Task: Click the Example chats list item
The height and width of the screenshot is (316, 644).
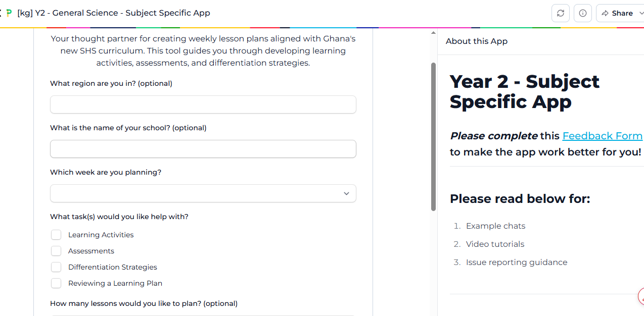Action: [495, 226]
